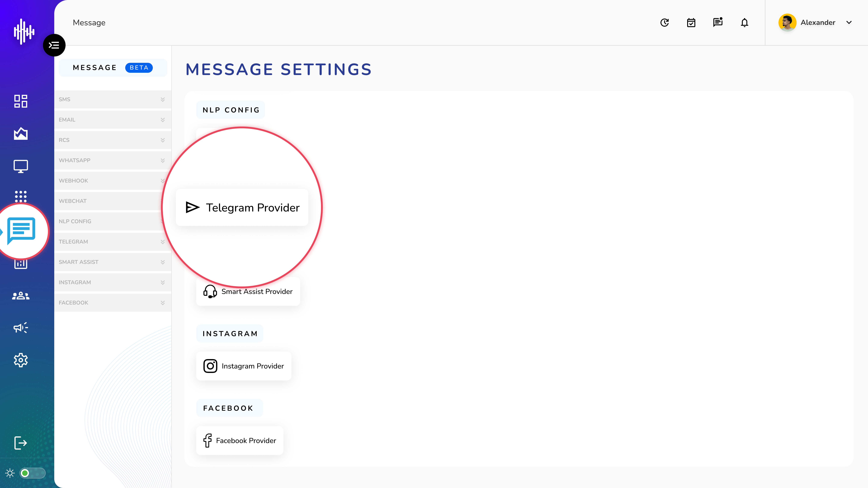The image size is (868, 488).
Task: Click the Facebook logo icon
Action: (x=208, y=441)
